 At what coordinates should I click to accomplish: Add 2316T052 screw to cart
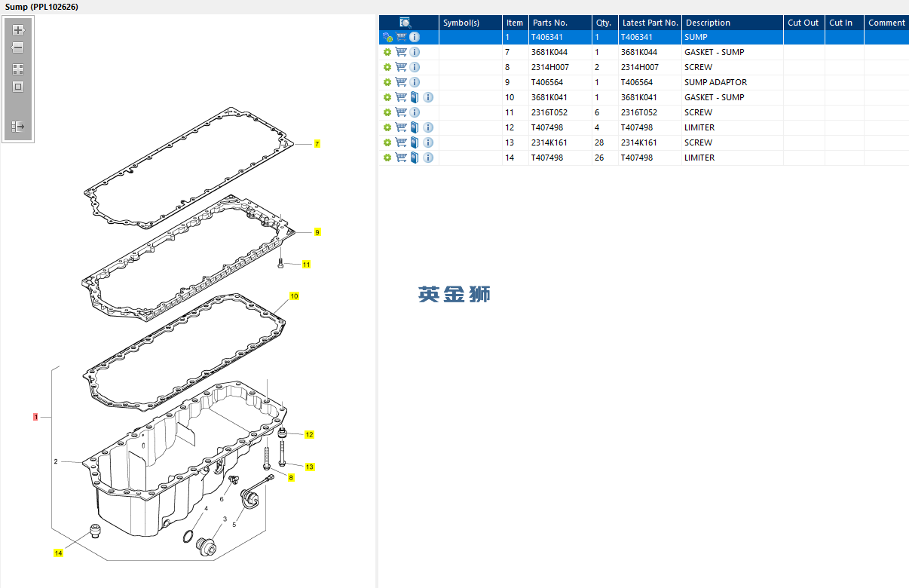(401, 112)
